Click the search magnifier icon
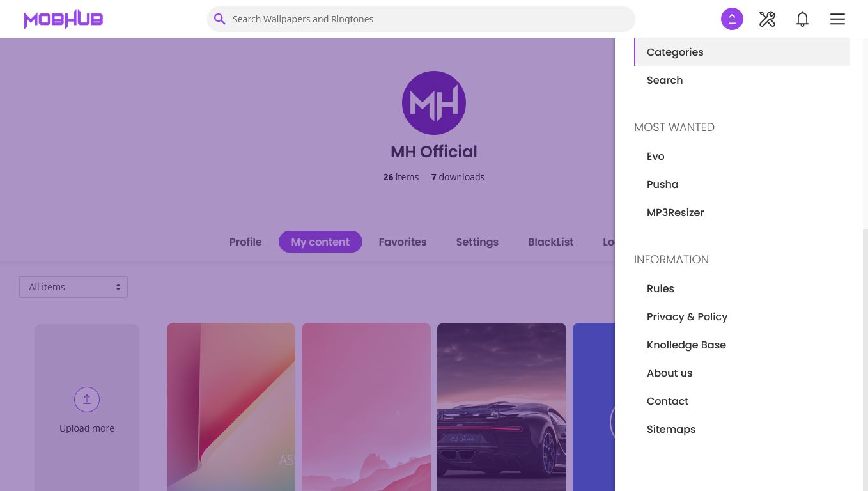This screenshot has height=491, width=868. [220, 19]
